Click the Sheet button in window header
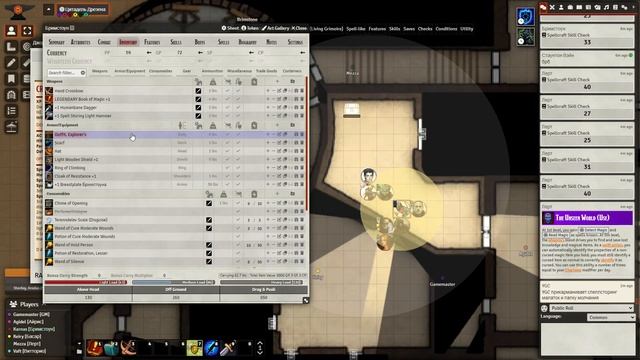 [230, 28]
